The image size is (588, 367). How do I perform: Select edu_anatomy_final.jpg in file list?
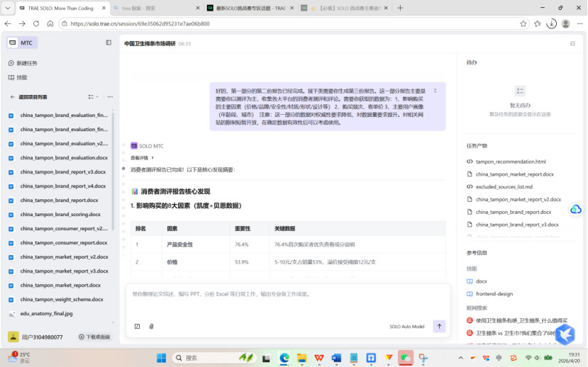[x=46, y=313]
